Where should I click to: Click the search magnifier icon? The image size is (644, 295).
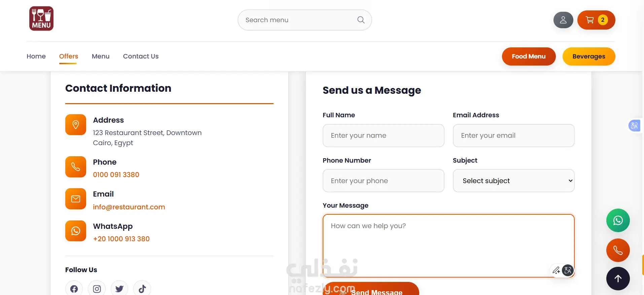point(361,20)
